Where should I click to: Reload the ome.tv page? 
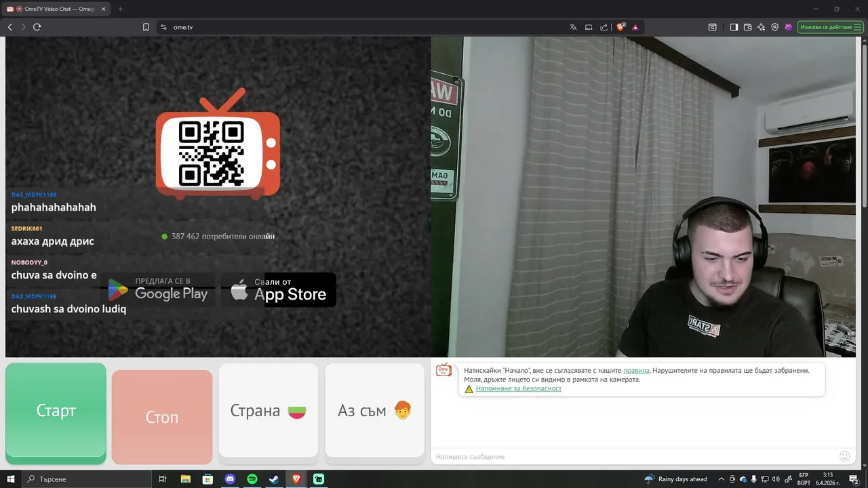click(37, 27)
